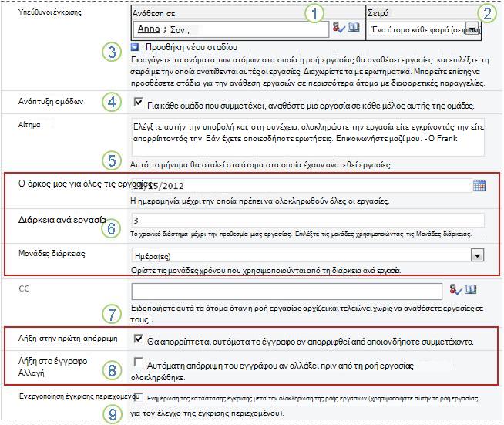
Task: Toggle the Ανάπτυξη ομάδων checkbox
Action: pyautogui.click(x=138, y=103)
